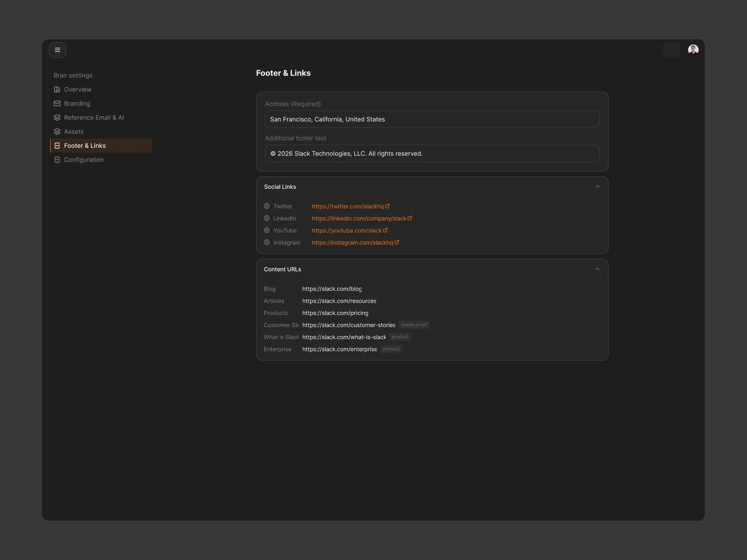Image resolution: width=747 pixels, height=560 pixels.
Task: Click the Reference Email & AI layers icon
Action: point(57,118)
